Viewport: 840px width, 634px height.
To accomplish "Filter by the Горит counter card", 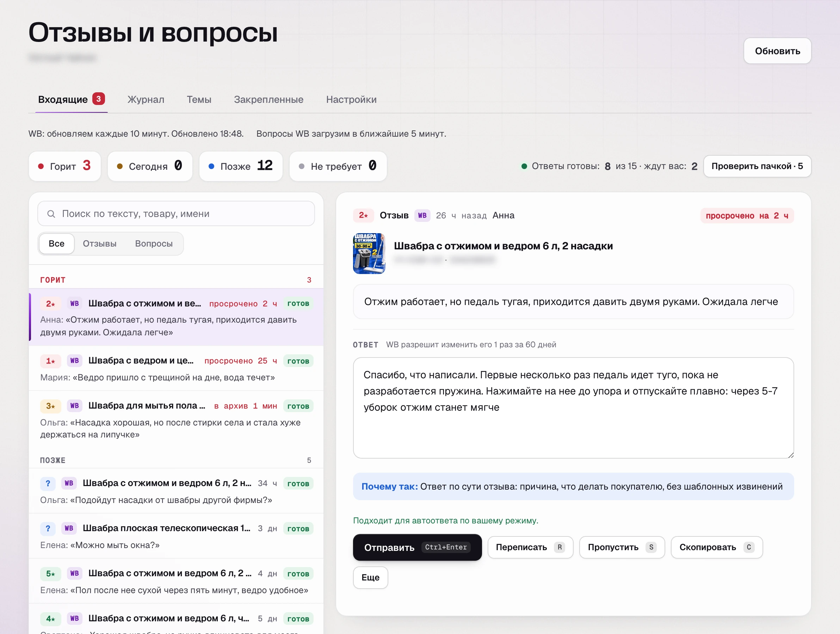I will [65, 166].
